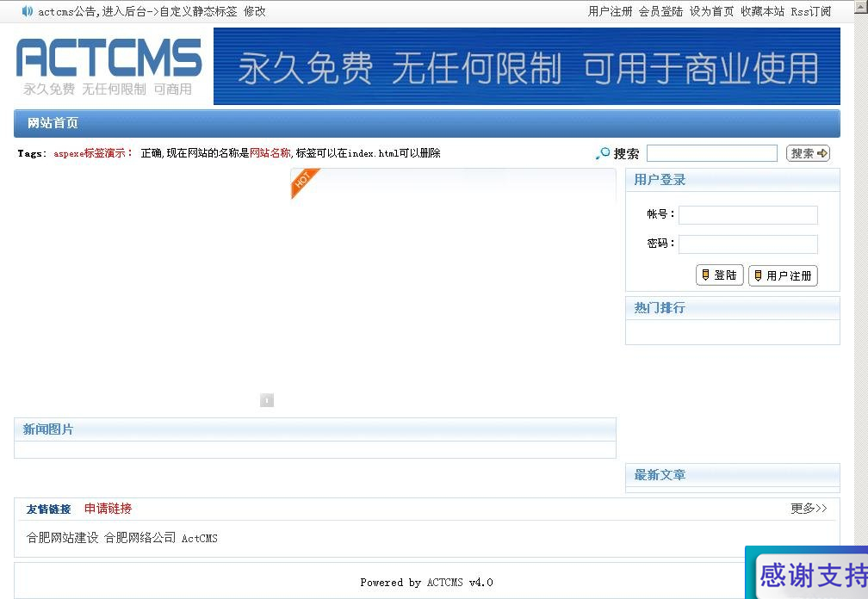Select 网站首页 navigation tab
Image resolution: width=868 pixels, height=599 pixels.
53,123
